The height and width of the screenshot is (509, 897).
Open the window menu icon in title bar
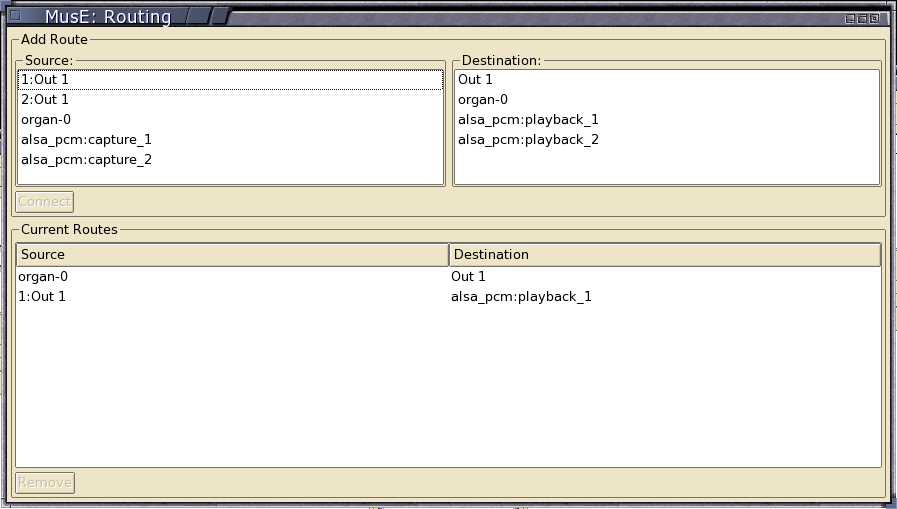(15, 15)
